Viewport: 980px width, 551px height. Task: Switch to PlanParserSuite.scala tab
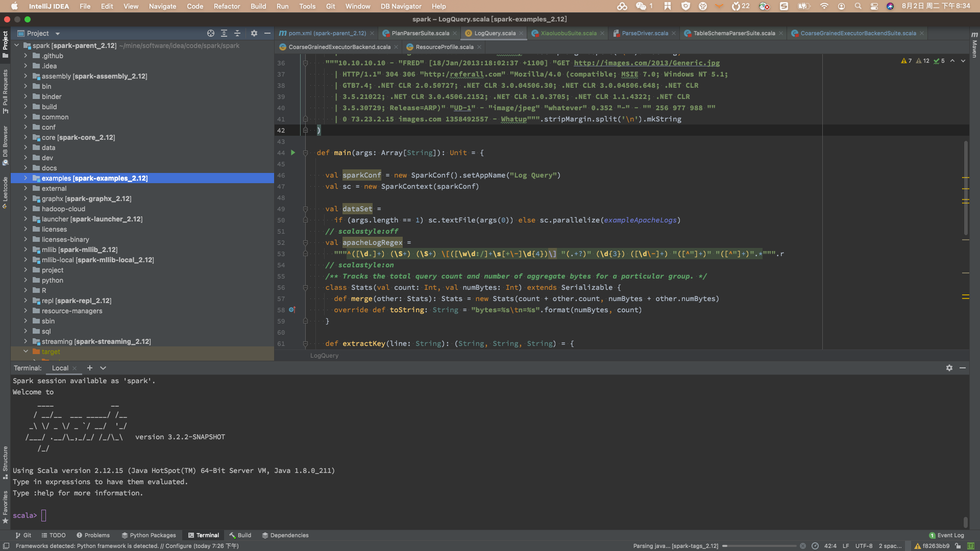pos(420,33)
